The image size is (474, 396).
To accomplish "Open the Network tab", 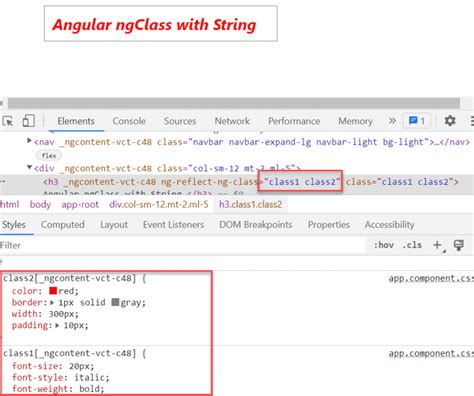I will tap(232, 121).
